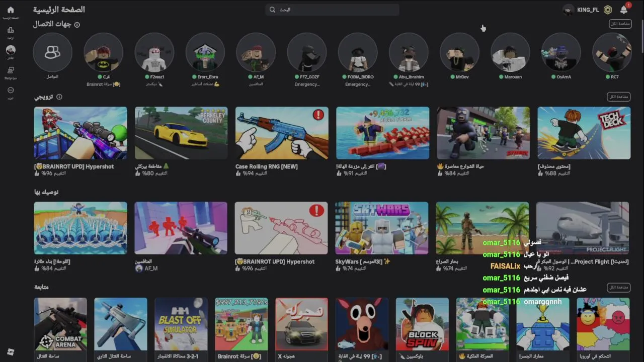The height and width of the screenshot is (362, 644).
Task: Click the Case Rolling RNG [NEW] title
Action: [267, 166]
